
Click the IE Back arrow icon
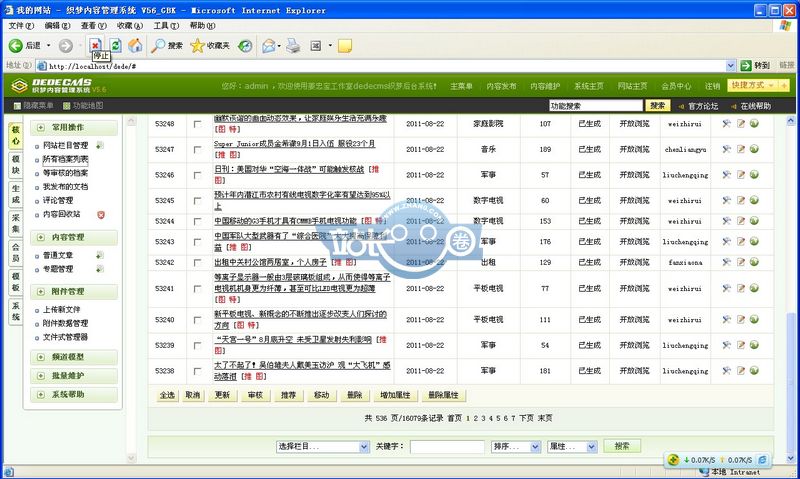[x=16, y=46]
